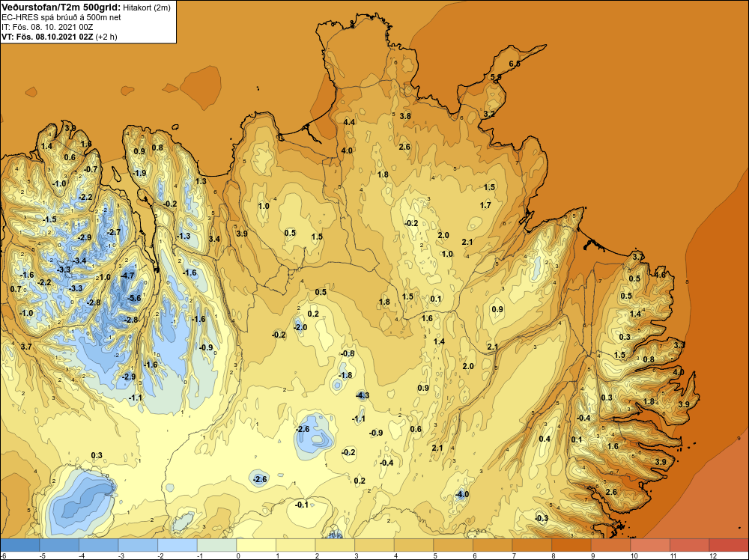Click the -3.4 temperature value on the map
749x560 pixels.
(79, 261)
